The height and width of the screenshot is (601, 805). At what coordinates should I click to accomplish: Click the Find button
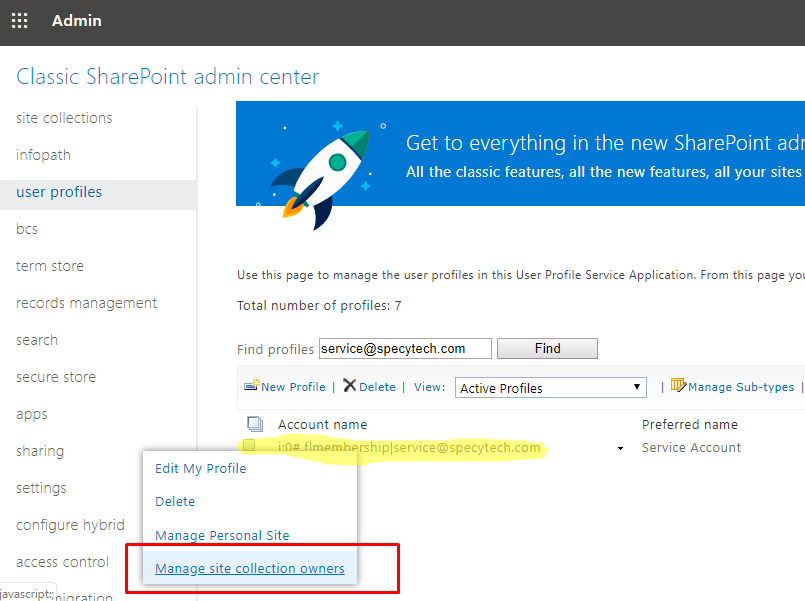tap(547, 348)
